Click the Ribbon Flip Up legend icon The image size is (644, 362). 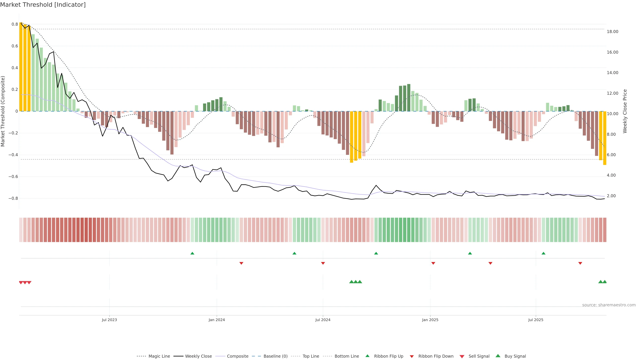tap(367, 356)
